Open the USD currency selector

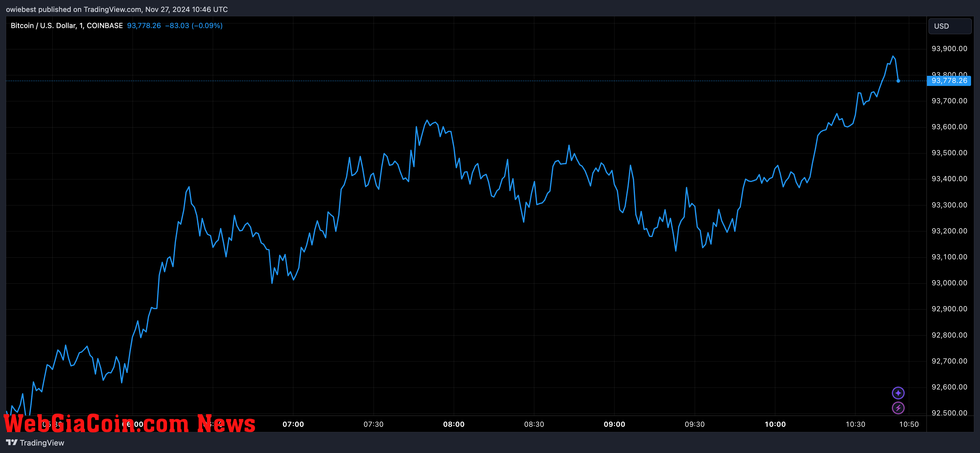point(950,26)
